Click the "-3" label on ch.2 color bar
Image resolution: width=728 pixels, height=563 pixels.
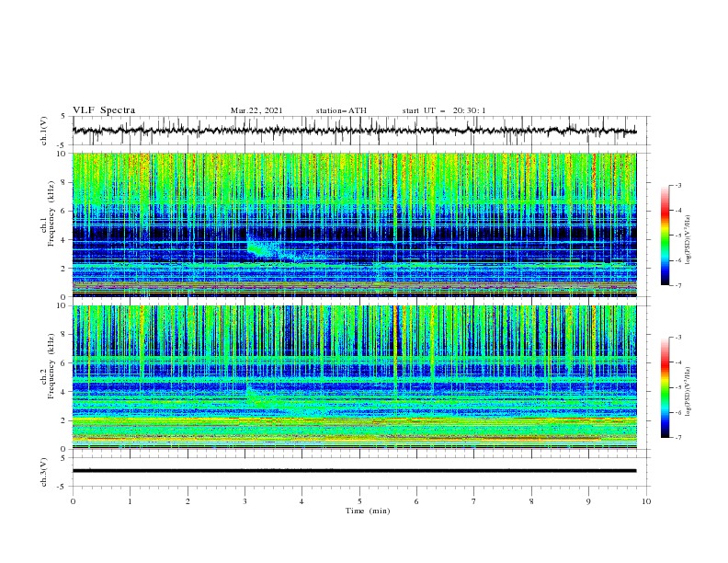click(x=678, y=338)
